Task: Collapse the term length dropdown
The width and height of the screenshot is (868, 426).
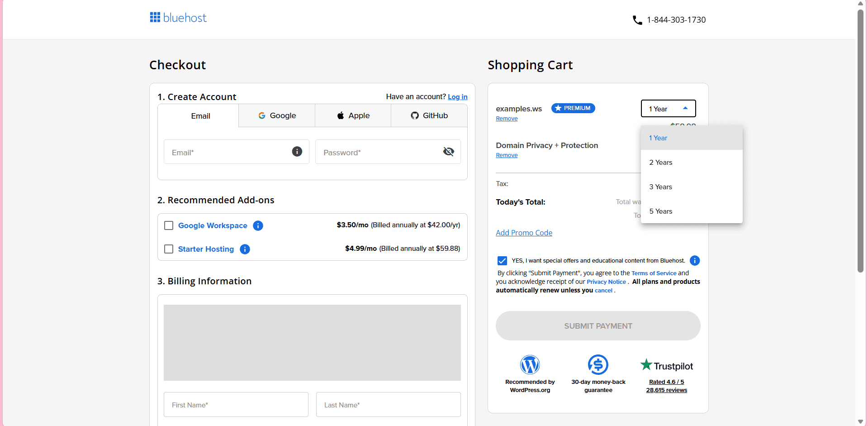Action: [x=668, y=109]
